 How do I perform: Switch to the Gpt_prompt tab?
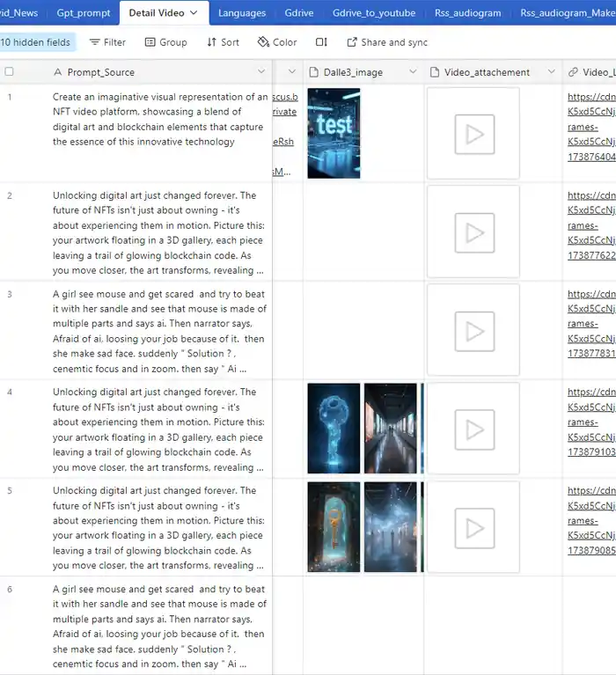(x=84, y=13)
